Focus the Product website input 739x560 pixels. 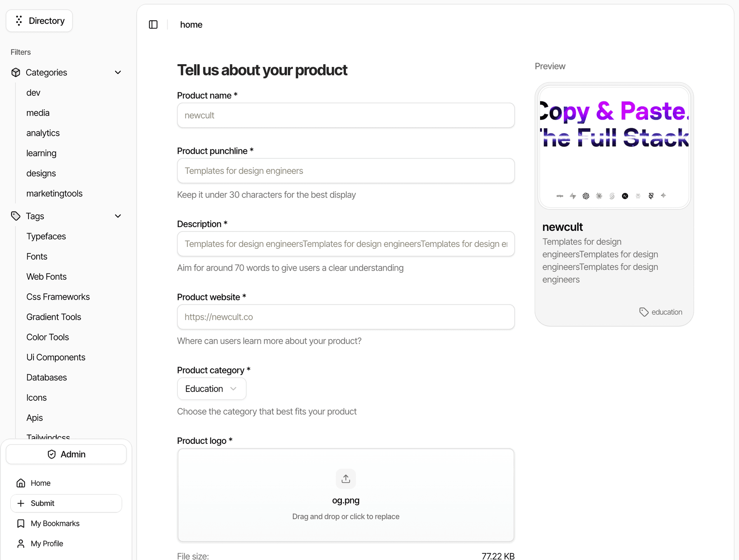tap(346, 317)
